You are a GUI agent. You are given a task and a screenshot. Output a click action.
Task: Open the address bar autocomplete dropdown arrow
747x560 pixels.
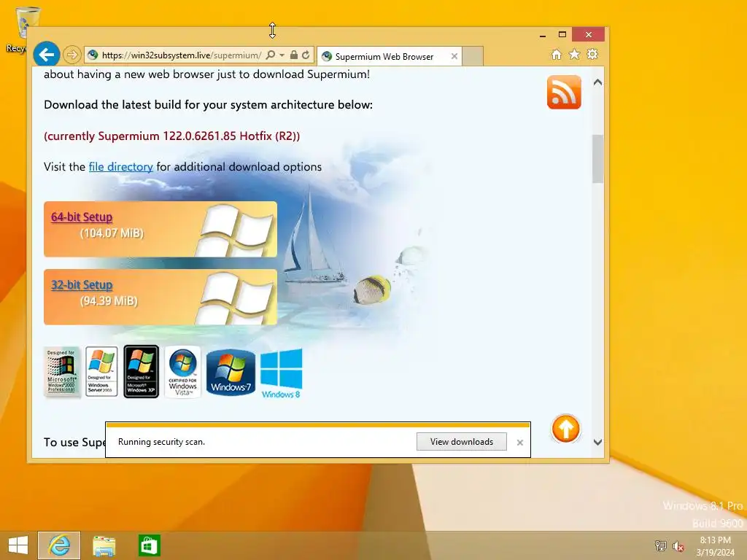point(282,55)
